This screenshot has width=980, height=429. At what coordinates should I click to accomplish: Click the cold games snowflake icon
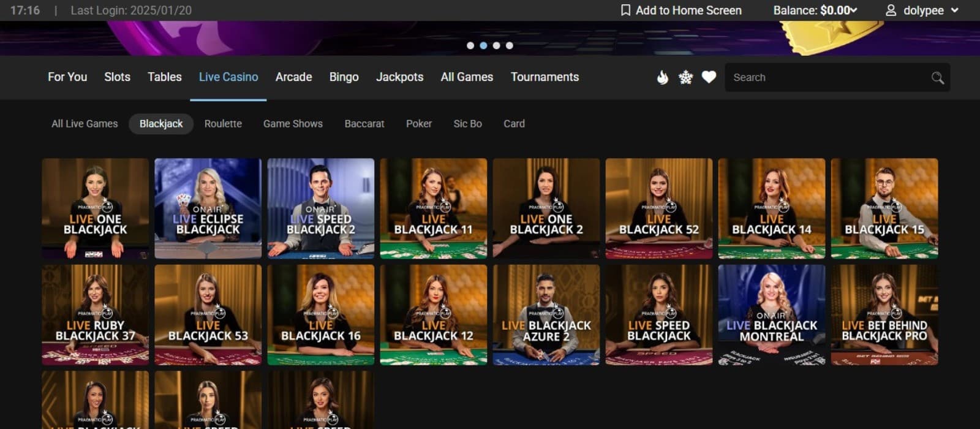click(685, 77)
